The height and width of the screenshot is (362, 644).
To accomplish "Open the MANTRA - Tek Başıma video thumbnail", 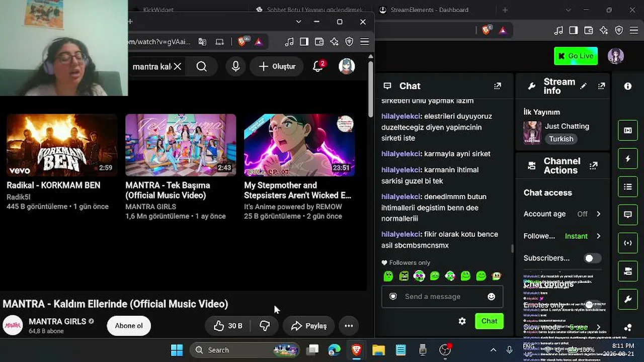I will coord(181,145).
